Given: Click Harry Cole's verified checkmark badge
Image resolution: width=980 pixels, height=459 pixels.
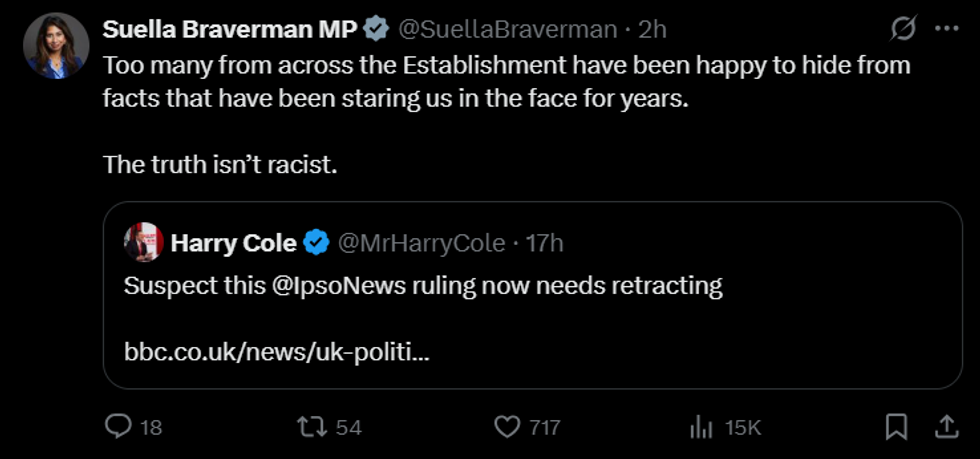Looking at the screenshot, I should pos(317,243).
